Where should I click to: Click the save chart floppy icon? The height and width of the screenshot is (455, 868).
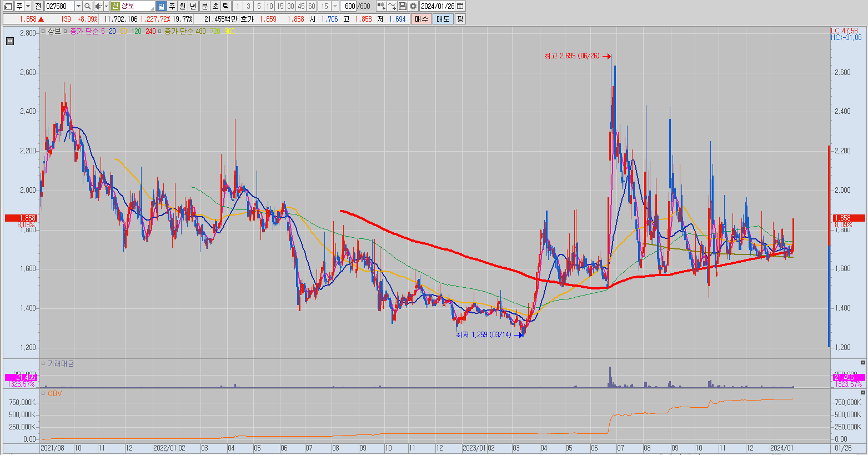pos(403,6)
